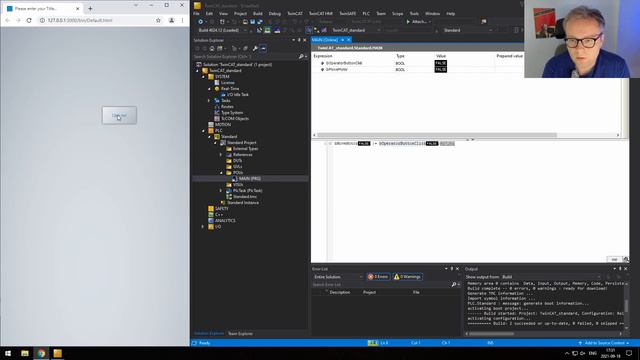Select the MOTION tree node
The image size is (640, 360).
222,124
